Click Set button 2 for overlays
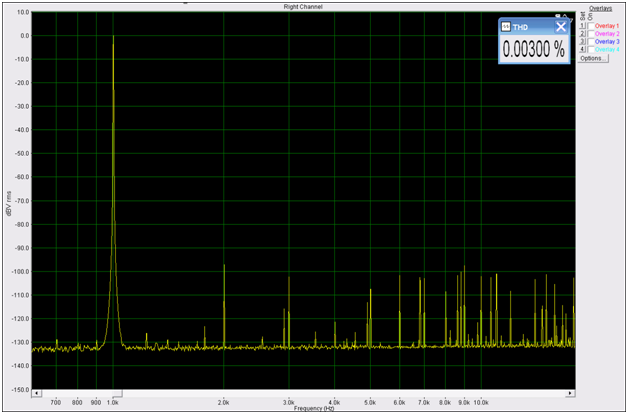 coord(582,34)
